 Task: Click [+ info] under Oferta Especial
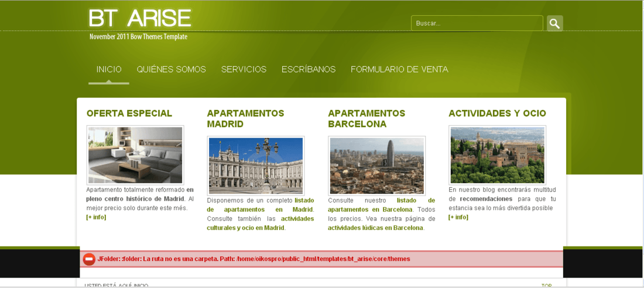point(96,217)
